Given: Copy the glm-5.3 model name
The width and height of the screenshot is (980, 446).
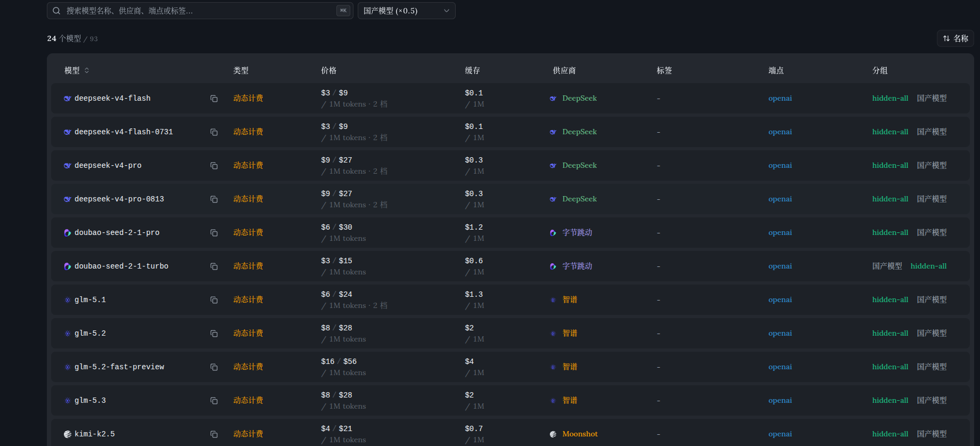Looking at the screenshot, I should pyautogui.click(x=214, y=401).
